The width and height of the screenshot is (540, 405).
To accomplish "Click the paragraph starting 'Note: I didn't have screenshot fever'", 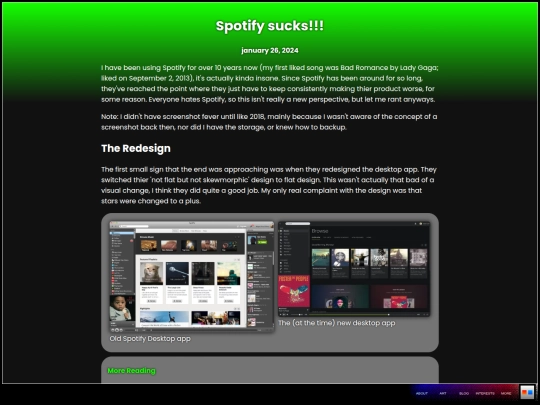I will coord(269,122).
